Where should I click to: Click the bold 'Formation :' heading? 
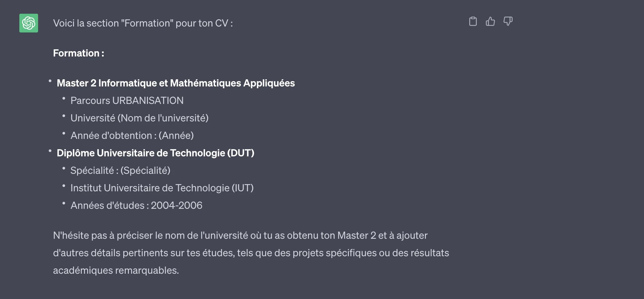(79, 53)
